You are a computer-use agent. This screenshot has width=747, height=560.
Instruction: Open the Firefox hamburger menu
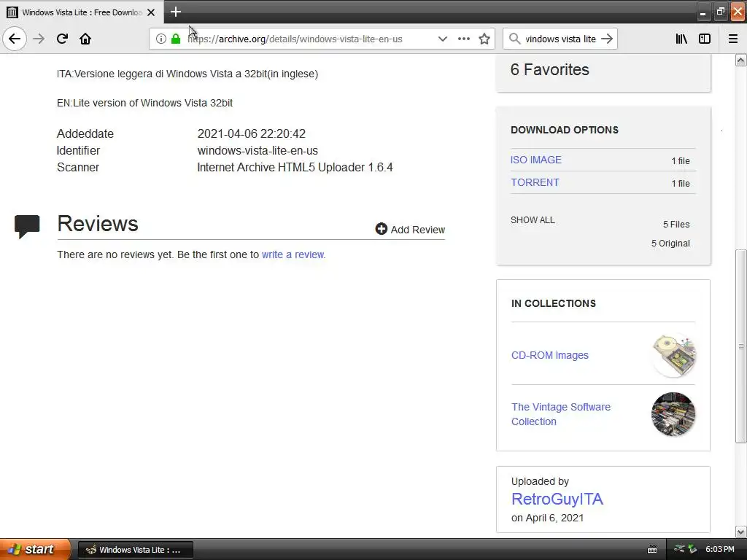[x=733, y=39]
